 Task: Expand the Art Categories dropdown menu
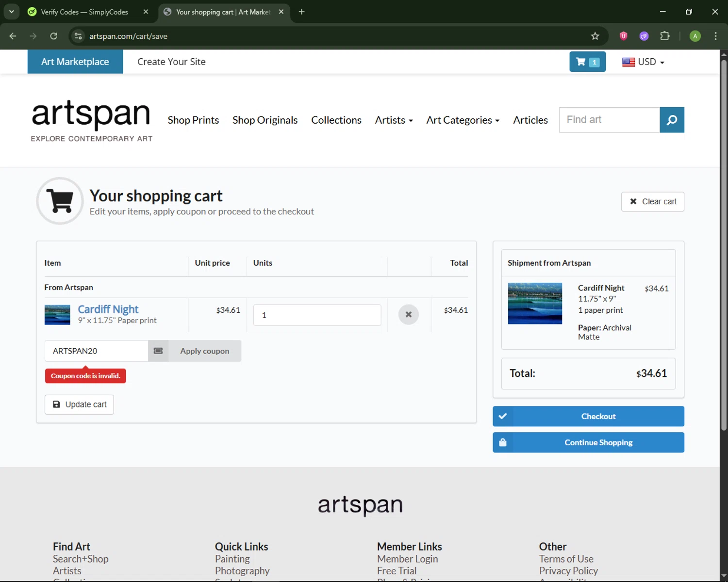pyautogui.click(x=463, y=120)
